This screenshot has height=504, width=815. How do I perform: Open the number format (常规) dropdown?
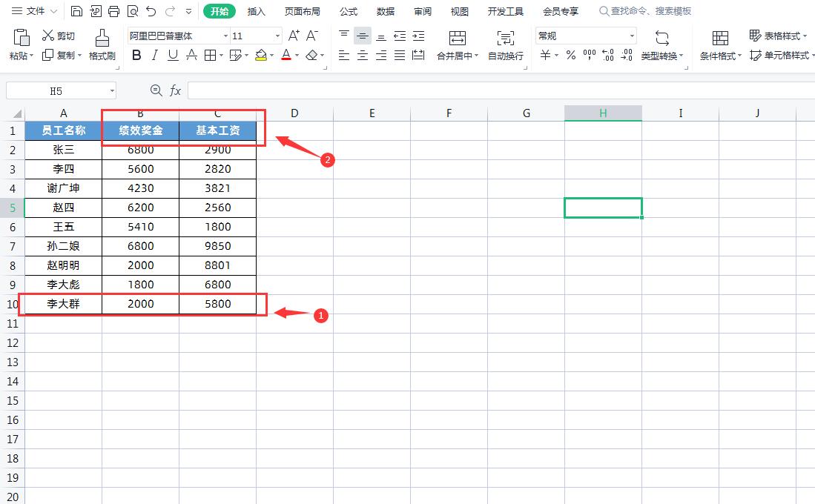pyautogui.click(x=632, y=36)
